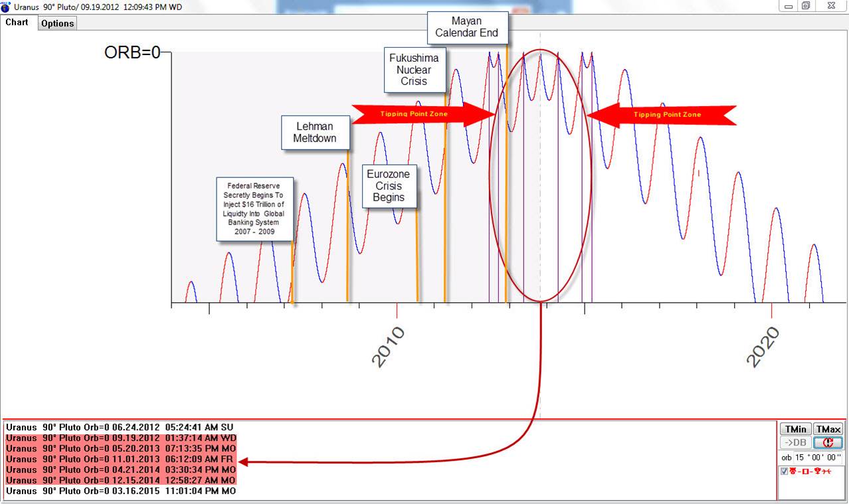Viewport: 849px width, 504px height.
Task: Click the red recalculate icon button
Action: [x=828, y=443]
